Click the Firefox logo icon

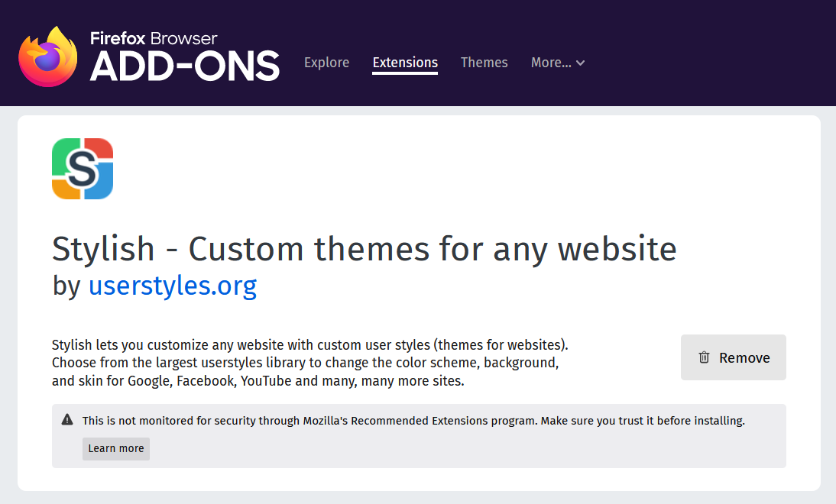(48, 57)
